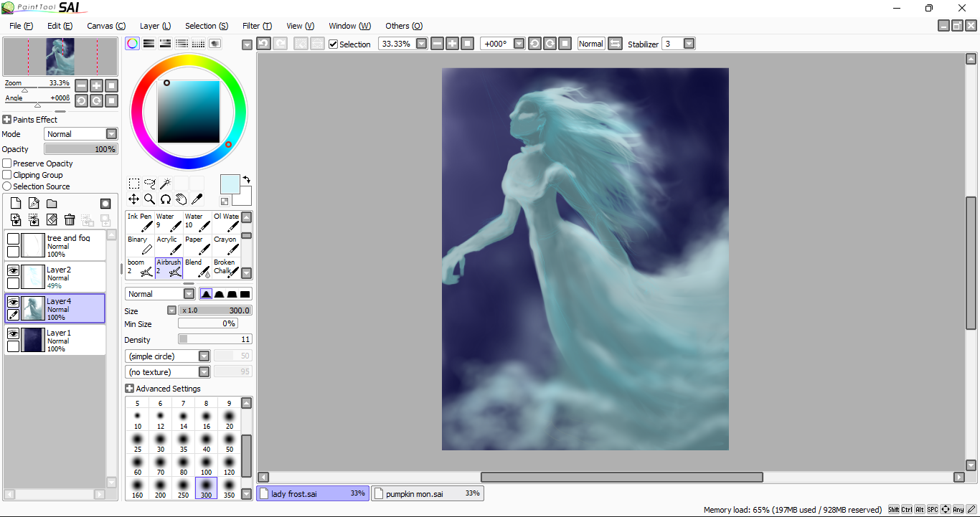
Task: Enable the Clipping Group checkbox
Action: click(x=7, y=175)
